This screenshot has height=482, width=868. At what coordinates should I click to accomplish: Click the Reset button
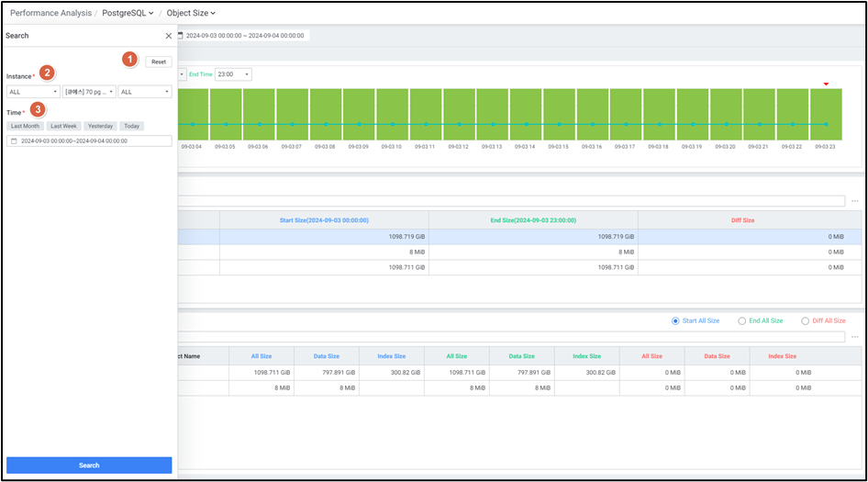tap(159, 62)
